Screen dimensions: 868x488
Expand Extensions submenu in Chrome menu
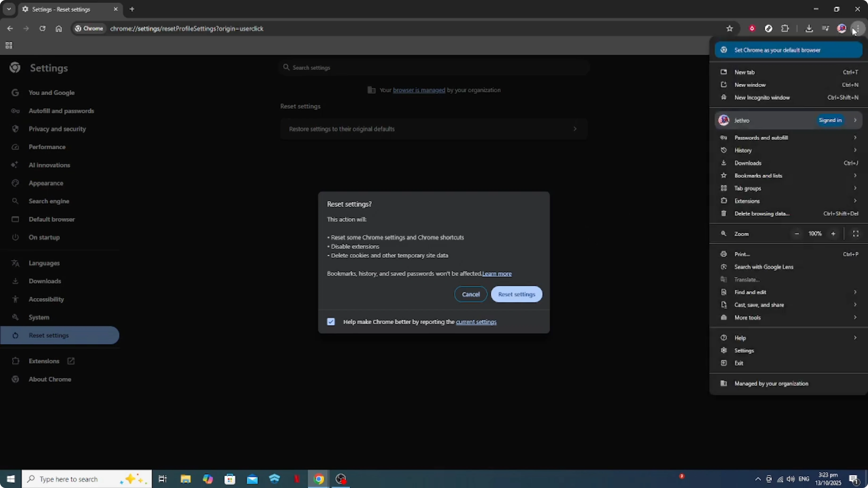[x=789, y=201]
